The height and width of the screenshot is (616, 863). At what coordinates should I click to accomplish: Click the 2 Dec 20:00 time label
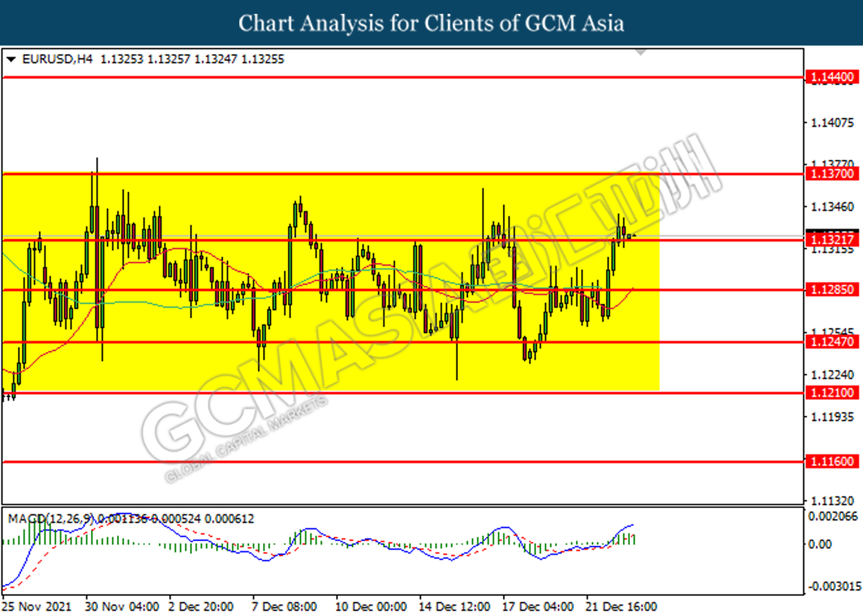point(201,607)
